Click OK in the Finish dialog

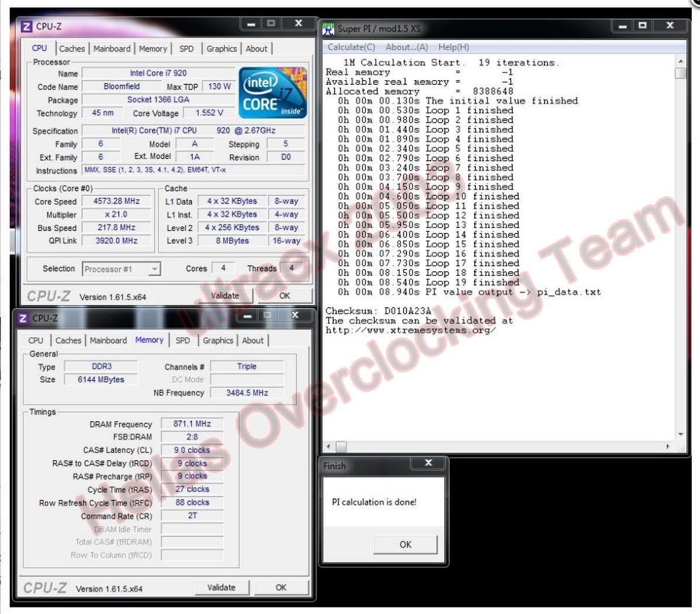pyautogui.click(x=405, y=545)
